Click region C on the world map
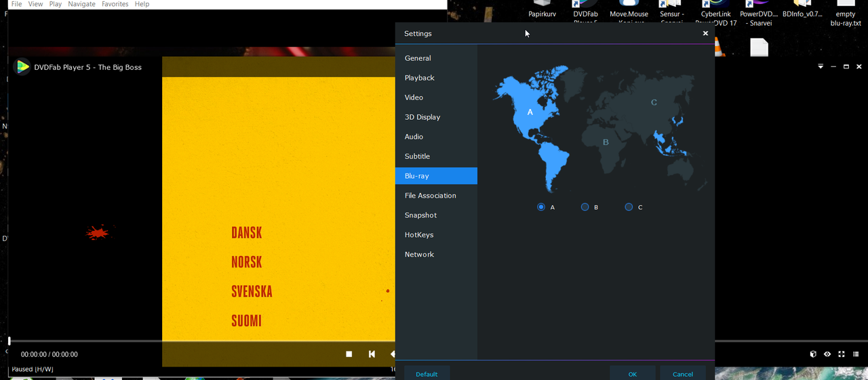This screenshot has width=868, height=380. pyautogui.click(x=654, y=102)
